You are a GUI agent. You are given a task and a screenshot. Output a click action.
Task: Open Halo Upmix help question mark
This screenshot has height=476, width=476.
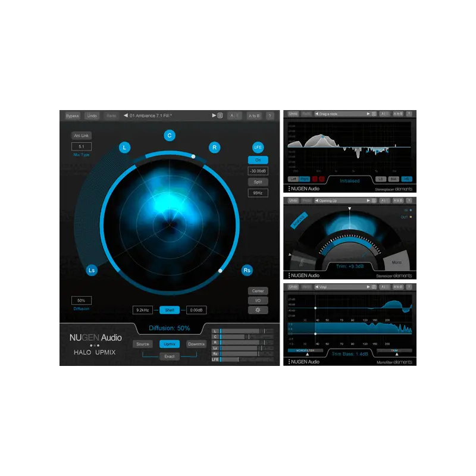point(270,115)
